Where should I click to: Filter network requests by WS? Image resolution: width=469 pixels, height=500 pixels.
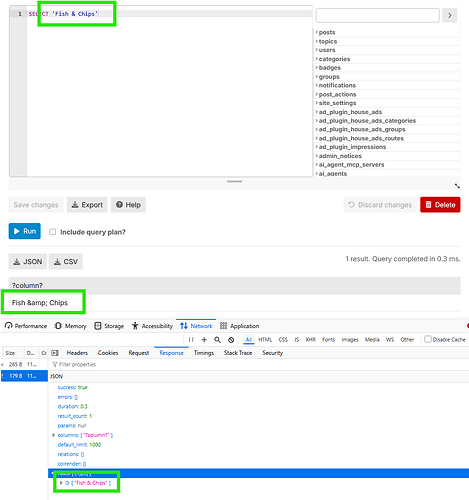point(390,339)
